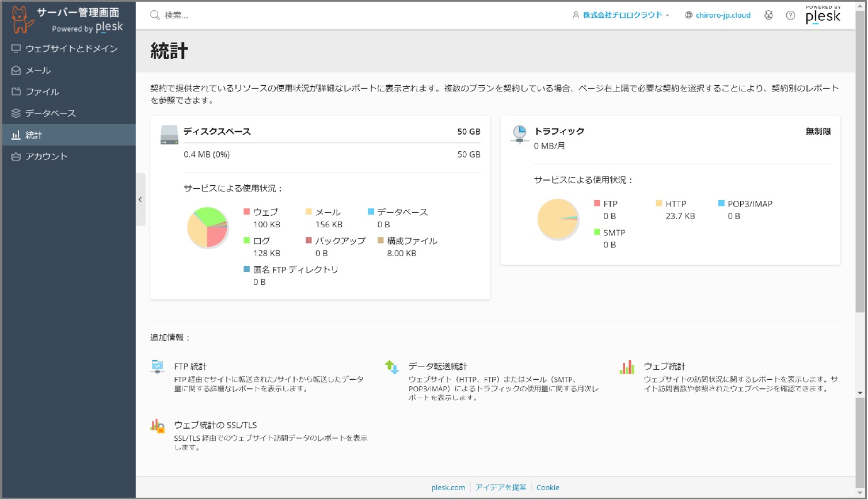Click the bar chart icon next to 統計

16,135
